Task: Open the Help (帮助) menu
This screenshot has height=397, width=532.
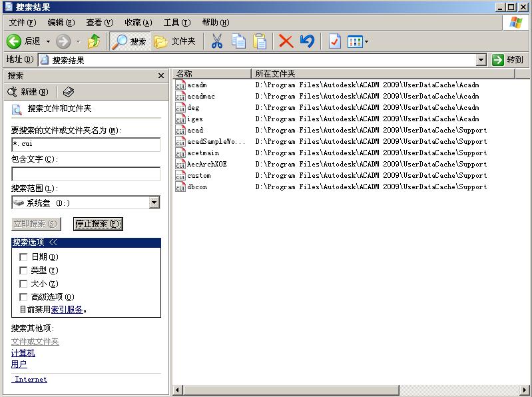Action: (x=216, y=23)
